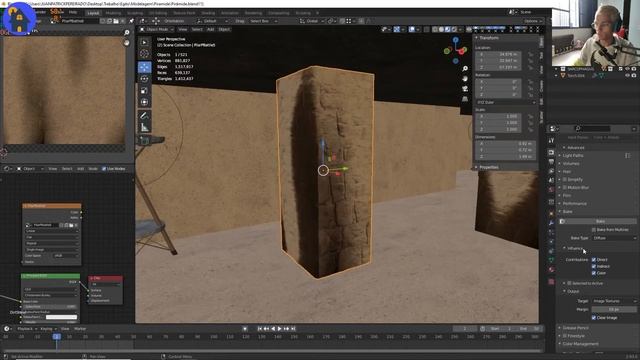Open the Texture properties checker tab
The width and height of the screenshot is (640, 360).
551,282
